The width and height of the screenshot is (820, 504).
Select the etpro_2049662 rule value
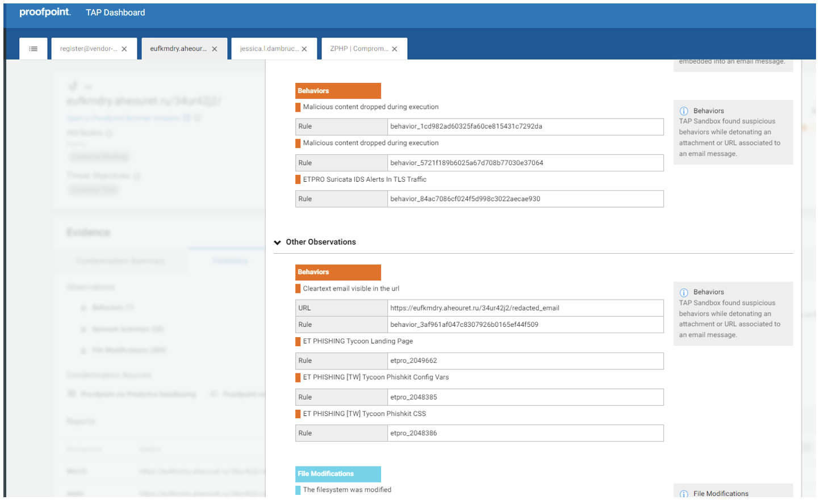coord(413,361)
